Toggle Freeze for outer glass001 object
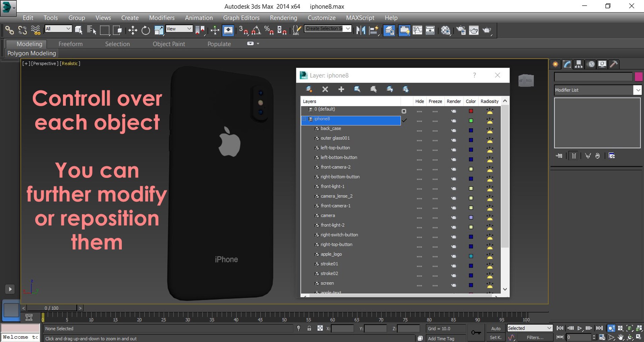644x342 pixels. pyautogui.click(x=435, y=140)
